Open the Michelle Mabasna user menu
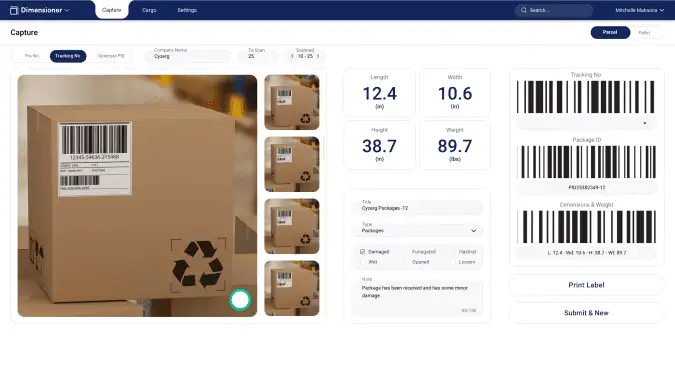 pos(639,10)
